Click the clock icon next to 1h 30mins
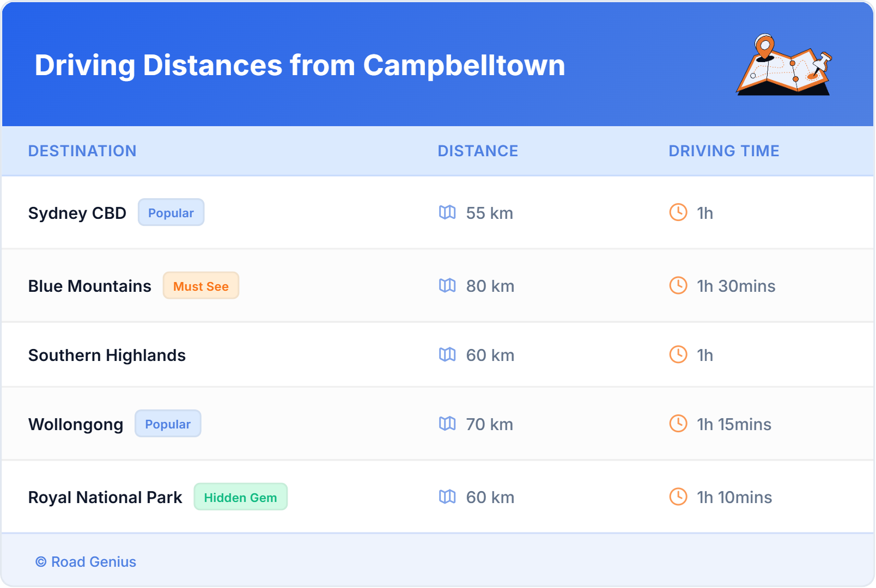 [x=678, y=285]
